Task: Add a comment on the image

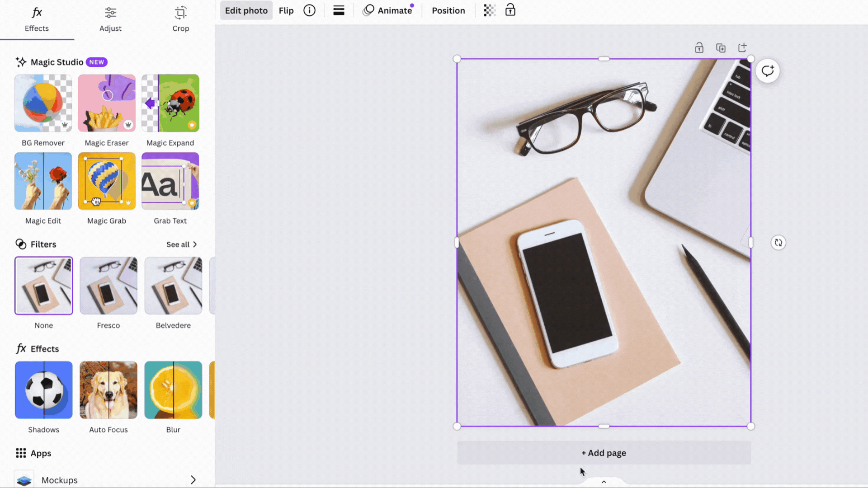Action: tap(767, 70)
